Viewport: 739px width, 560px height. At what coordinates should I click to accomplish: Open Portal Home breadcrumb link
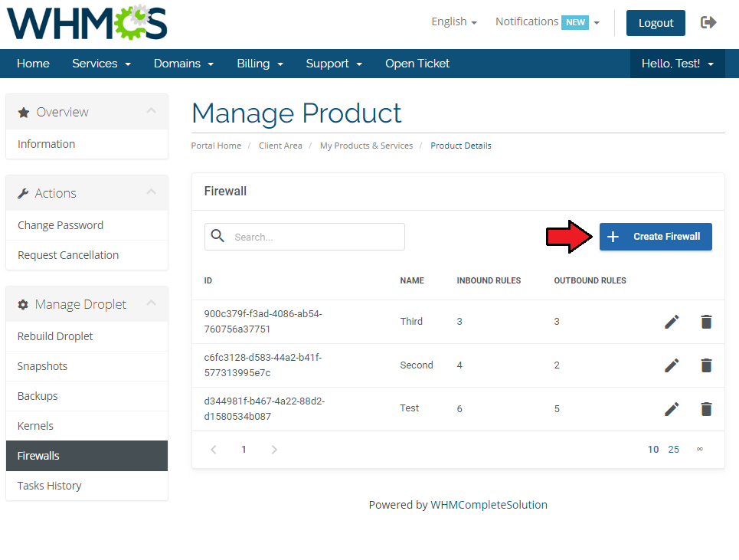click(x=216, y=146)
